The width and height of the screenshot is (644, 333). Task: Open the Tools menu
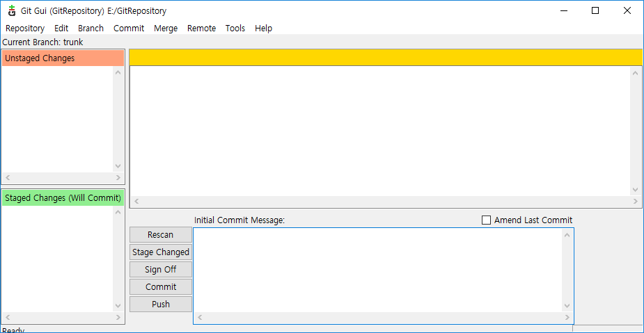pos(235,29)
